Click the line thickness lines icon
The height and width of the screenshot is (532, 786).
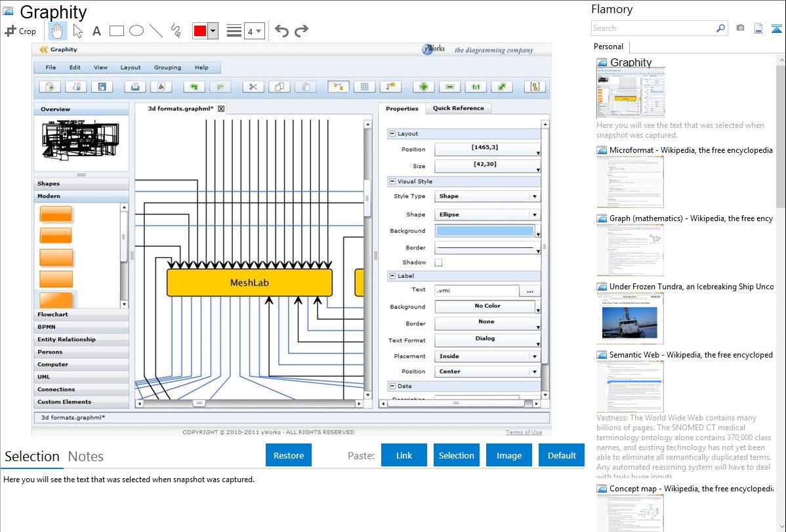[234, 31]
